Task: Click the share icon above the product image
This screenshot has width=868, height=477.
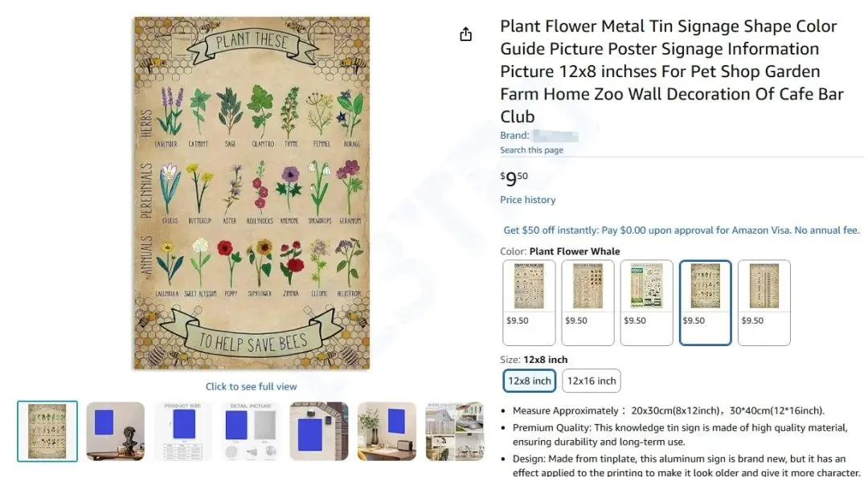Action: [x=465, y=34]
